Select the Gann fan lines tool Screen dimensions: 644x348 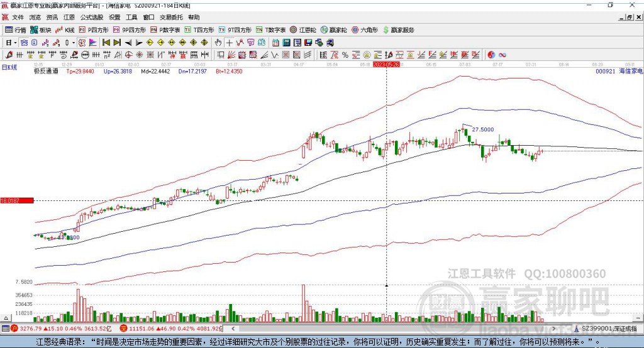point(231,55)
